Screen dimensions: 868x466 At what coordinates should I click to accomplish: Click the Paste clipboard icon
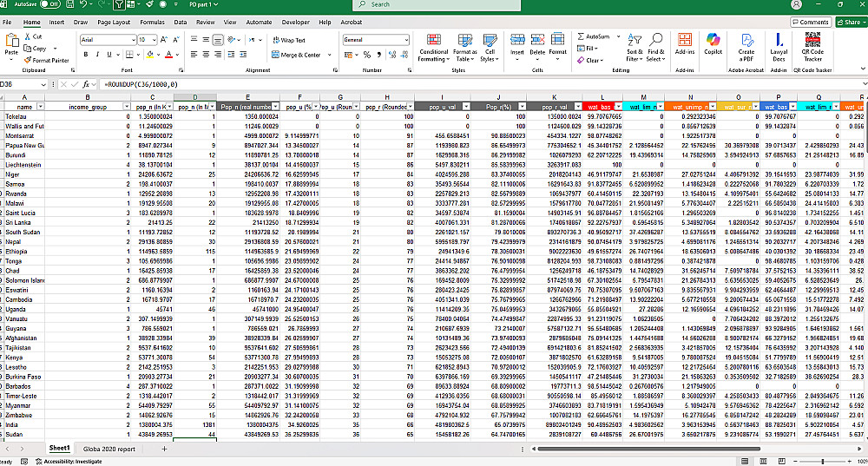click(11, 41)
